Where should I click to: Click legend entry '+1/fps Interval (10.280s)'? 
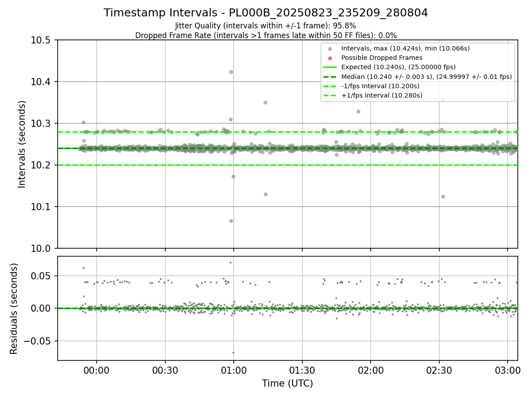point(382,95)
